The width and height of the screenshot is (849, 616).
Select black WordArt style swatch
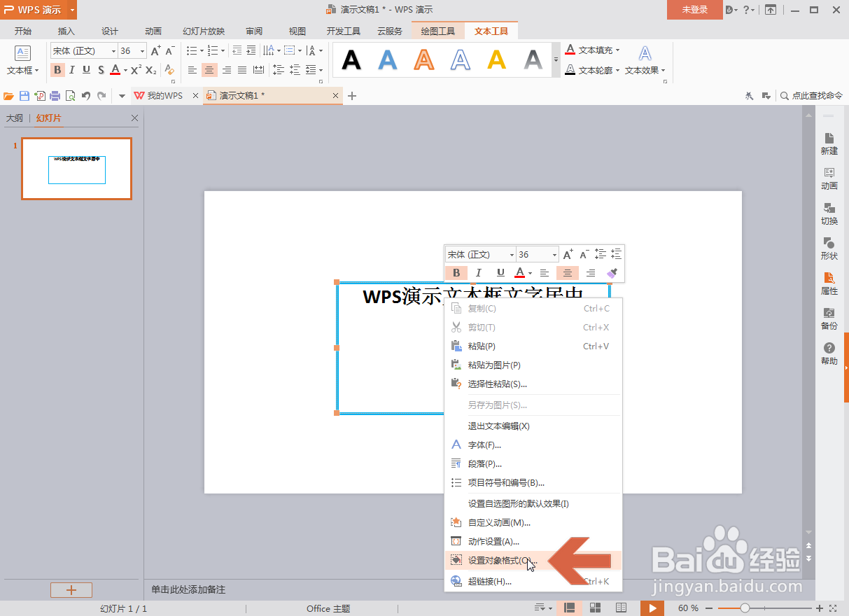tap(351, 59)
